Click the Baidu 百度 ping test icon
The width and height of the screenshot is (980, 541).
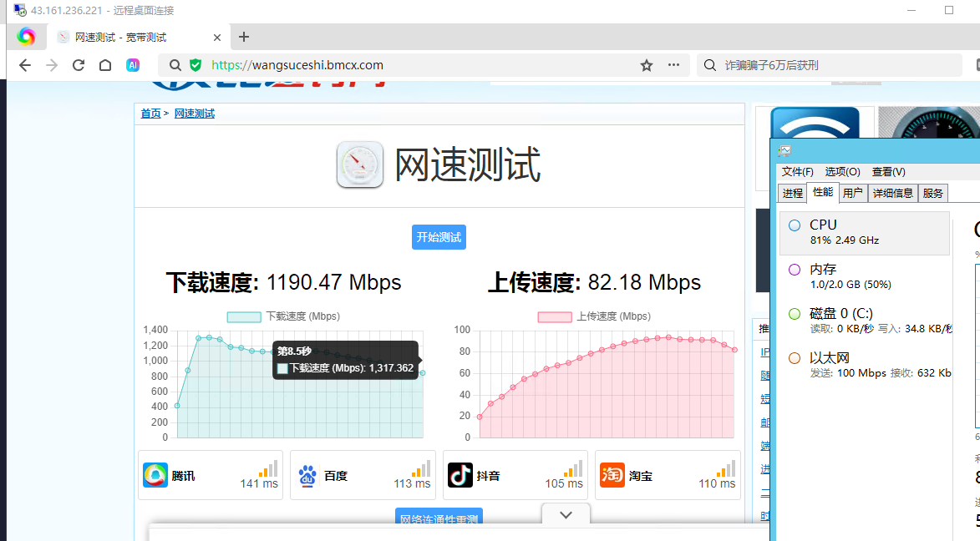coord(307,475)
